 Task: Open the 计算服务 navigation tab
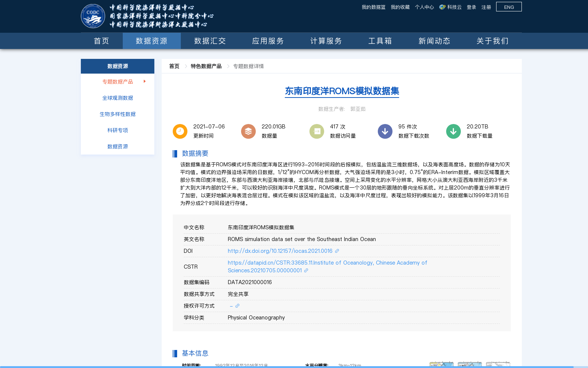(x=326, y=41)
